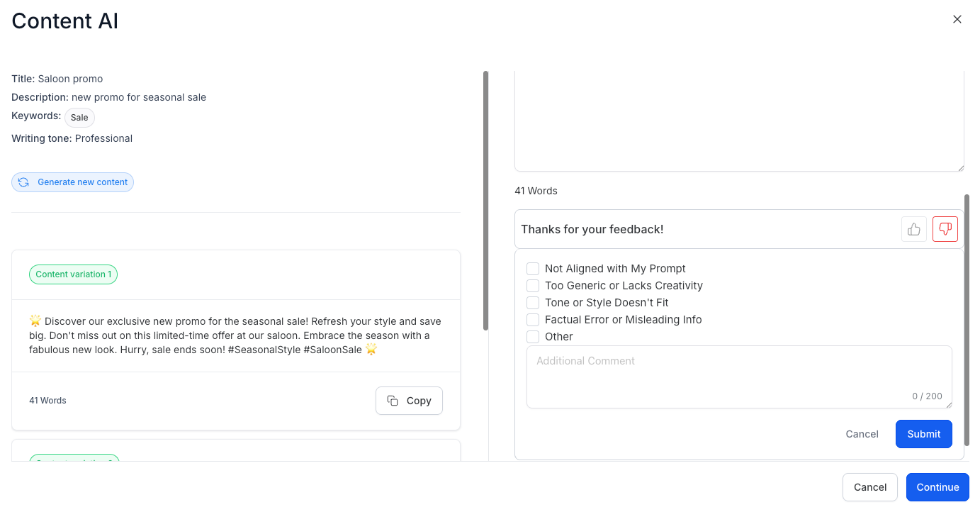Click the right panel vertical scrollbar
Viewport: 980px width, 512px height.
967,319
